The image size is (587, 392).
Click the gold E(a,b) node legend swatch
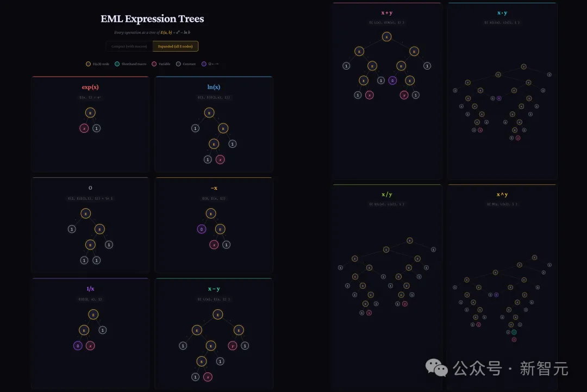click(88, 64)
